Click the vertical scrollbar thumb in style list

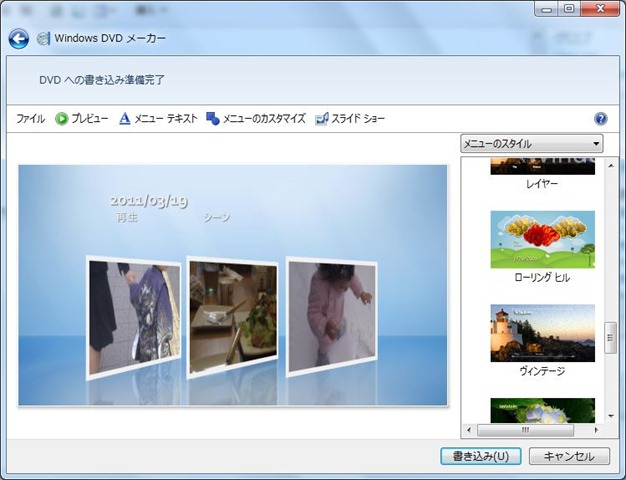[x=611, y=336]
